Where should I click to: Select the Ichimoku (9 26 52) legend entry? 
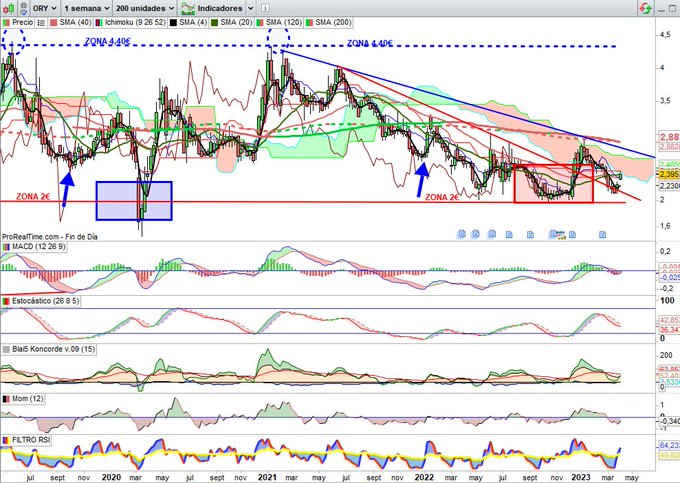[x=131, y=22]
